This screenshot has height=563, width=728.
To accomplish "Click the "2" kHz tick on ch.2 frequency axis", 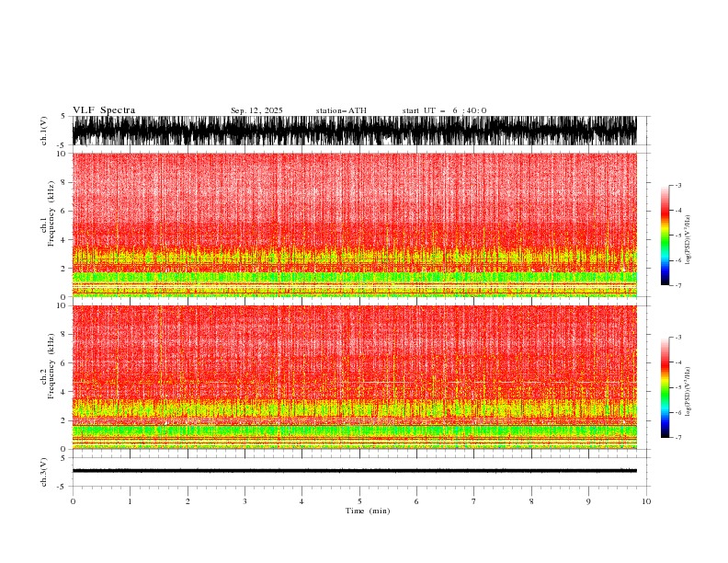I will pos(63,420).
